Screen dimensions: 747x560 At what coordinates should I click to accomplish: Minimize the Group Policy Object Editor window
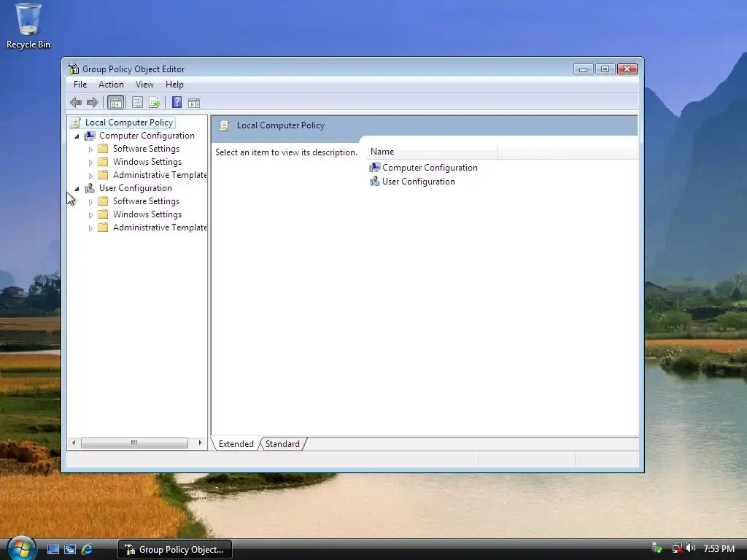[583, 69]
